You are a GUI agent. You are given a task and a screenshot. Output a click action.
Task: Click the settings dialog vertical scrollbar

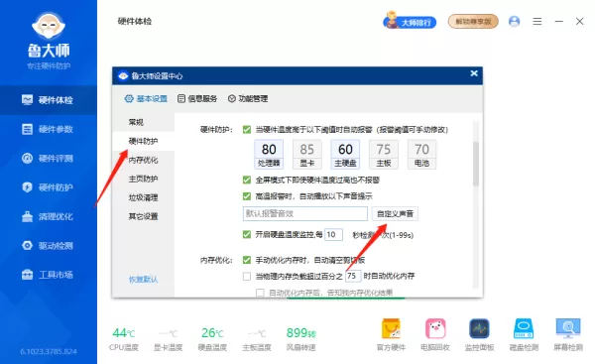coord(475,164)
